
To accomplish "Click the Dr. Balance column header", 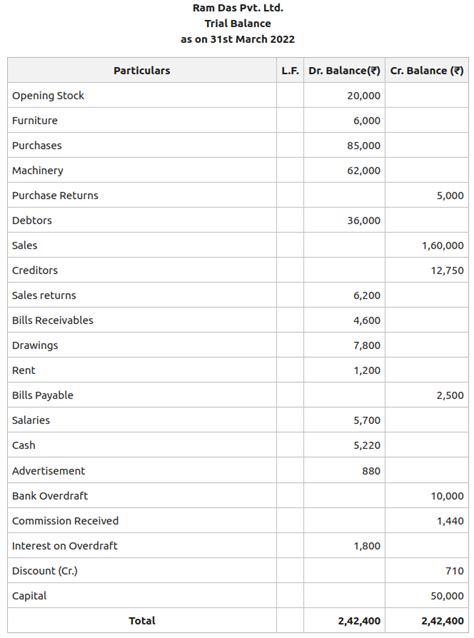I will click(x=344, y=70).
